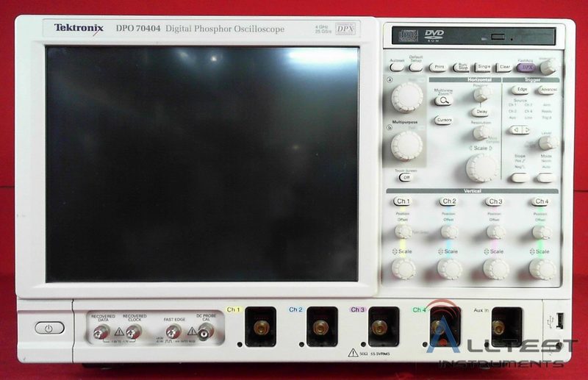
Task: Touch the Recovered Data connector
Action: (101, 332)
